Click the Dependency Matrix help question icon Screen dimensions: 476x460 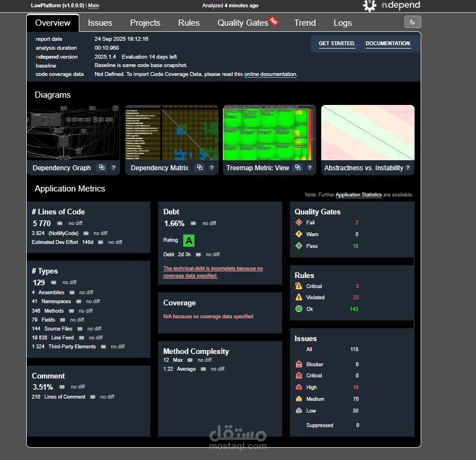point(212,167)
